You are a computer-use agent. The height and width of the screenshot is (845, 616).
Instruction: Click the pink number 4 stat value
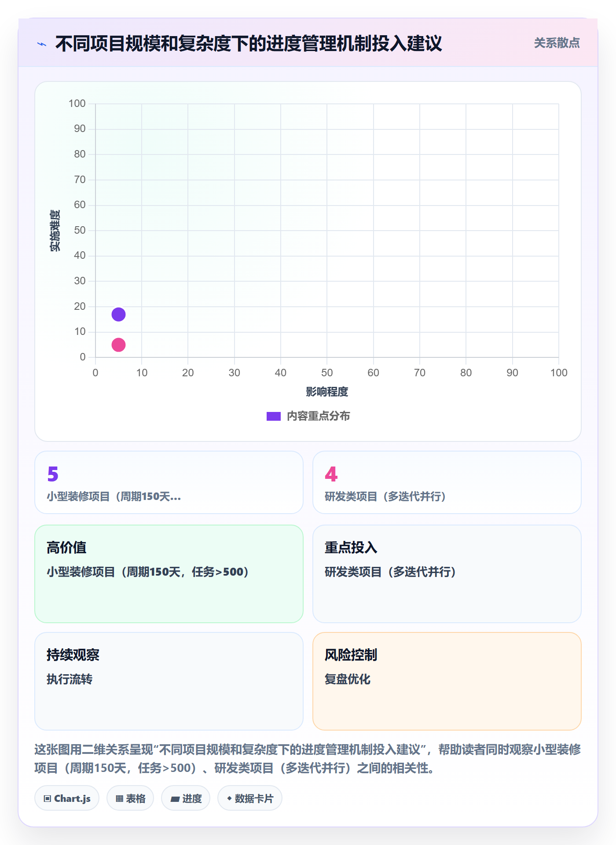coord(331,474)
